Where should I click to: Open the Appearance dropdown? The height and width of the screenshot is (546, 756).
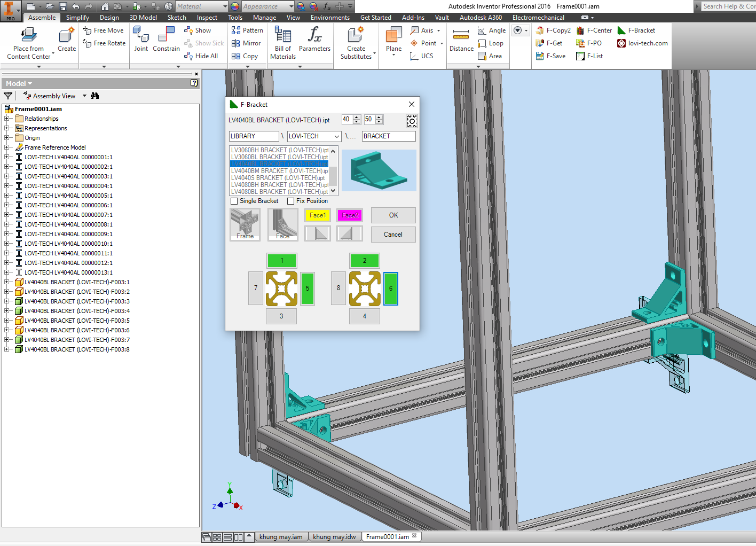[291, 6]
